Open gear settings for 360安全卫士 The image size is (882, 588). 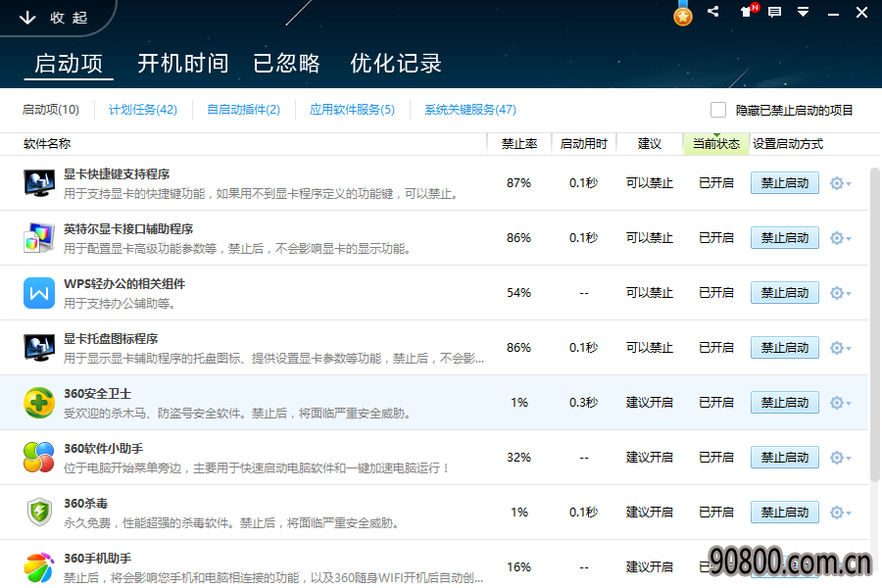841,403
